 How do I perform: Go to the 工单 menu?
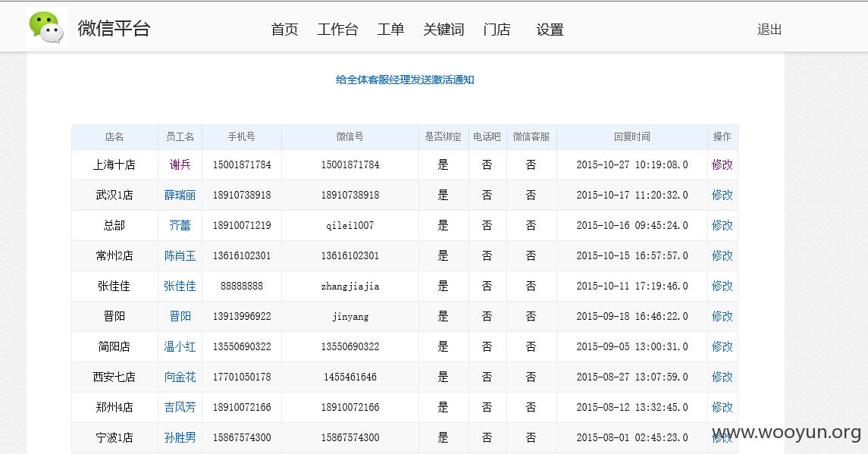point(391,30)
